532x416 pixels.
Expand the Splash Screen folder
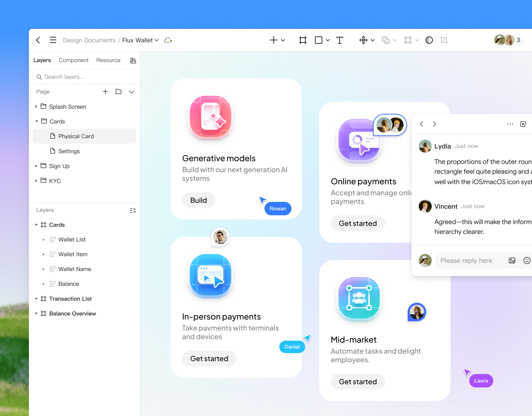point(36,107)
